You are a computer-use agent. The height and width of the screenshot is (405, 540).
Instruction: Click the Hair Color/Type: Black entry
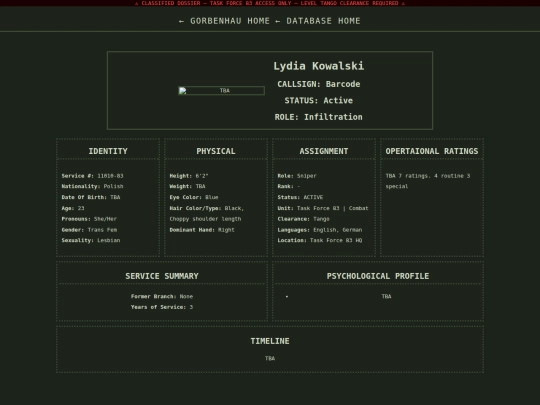pos(207,214)
